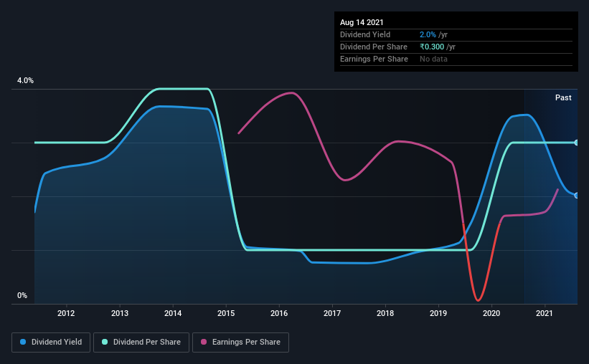
Task: Click the 0% y-axis label
Action: click(x=22, y=295)
